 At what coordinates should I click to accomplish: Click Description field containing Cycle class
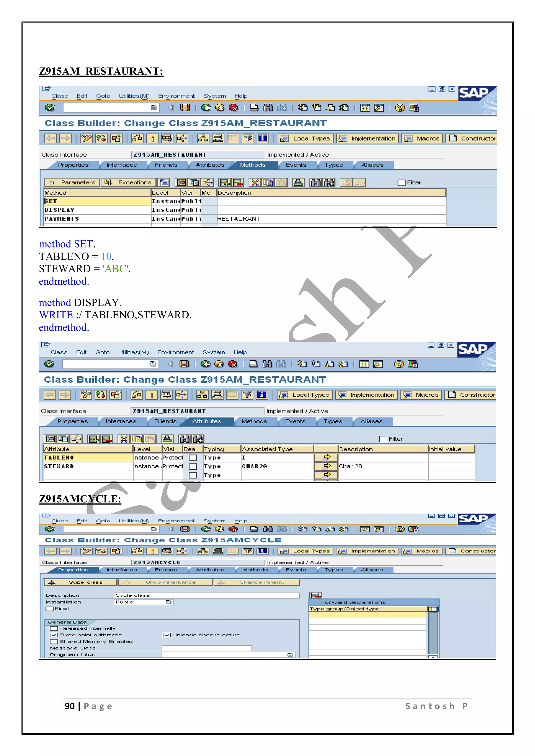(x=207, y=596)
